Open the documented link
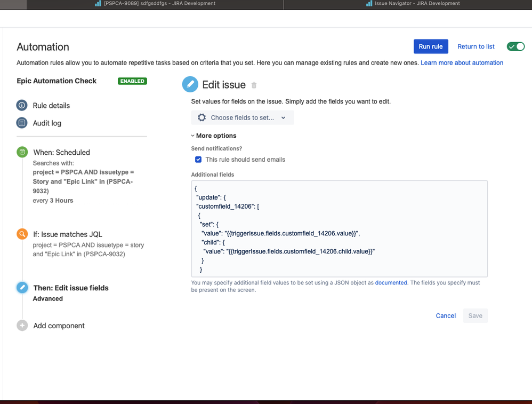Screen dimensions: 532x404 391,283
